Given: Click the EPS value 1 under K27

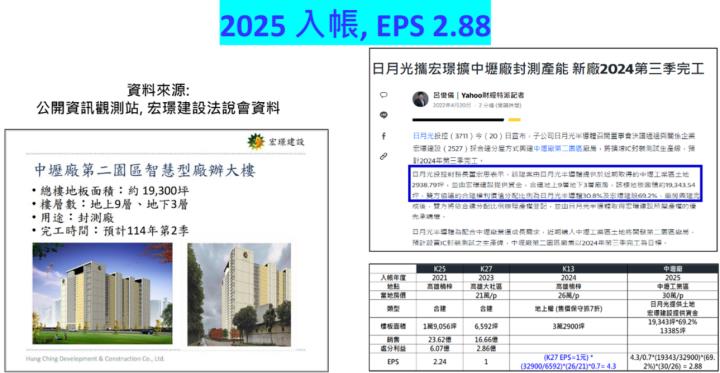Looking at the screenshot, I should point(485,362).
